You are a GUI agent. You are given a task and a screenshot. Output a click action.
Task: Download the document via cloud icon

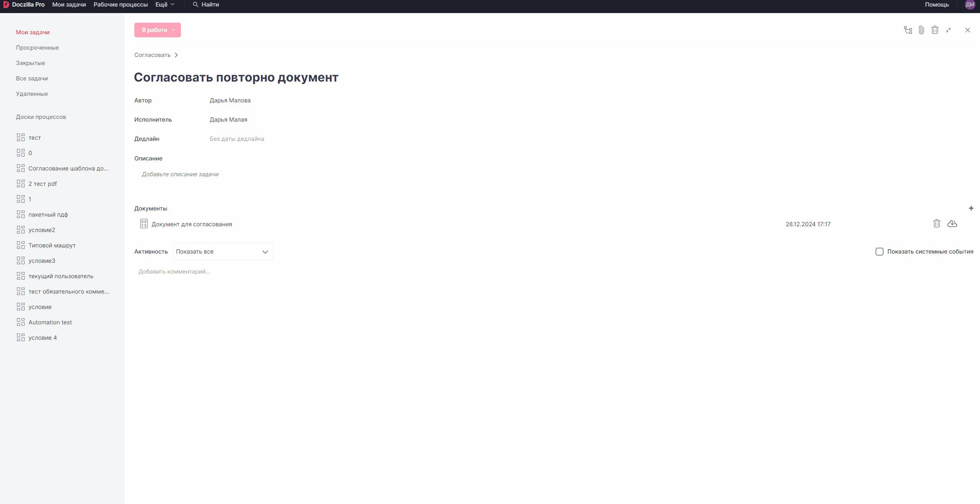(952, 224)
